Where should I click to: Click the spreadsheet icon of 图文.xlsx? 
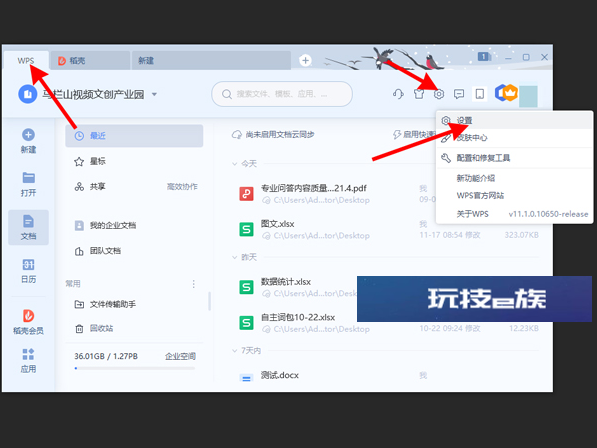click(x=246, y=230)
